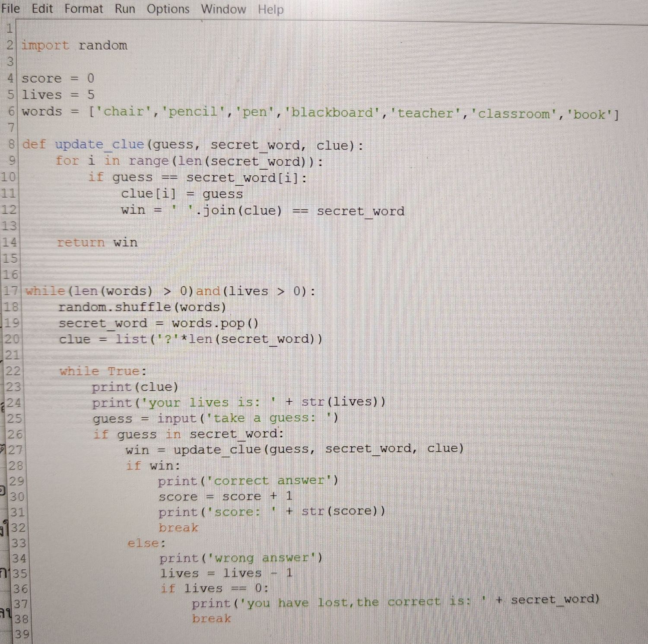Click the 'print(clue)' statement
The height and width of the screenshot is (644, 648).
[x=135, y=387]
